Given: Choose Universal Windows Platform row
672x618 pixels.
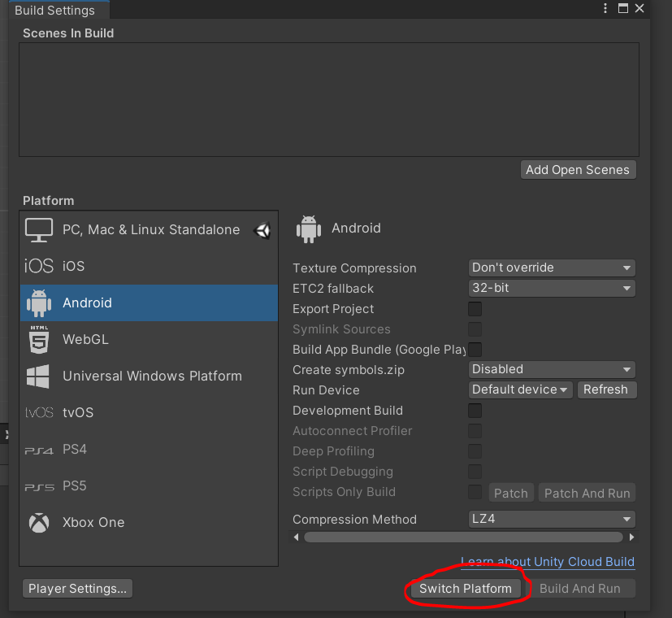Looking at the screenshot, I should (x=149, y=376).
